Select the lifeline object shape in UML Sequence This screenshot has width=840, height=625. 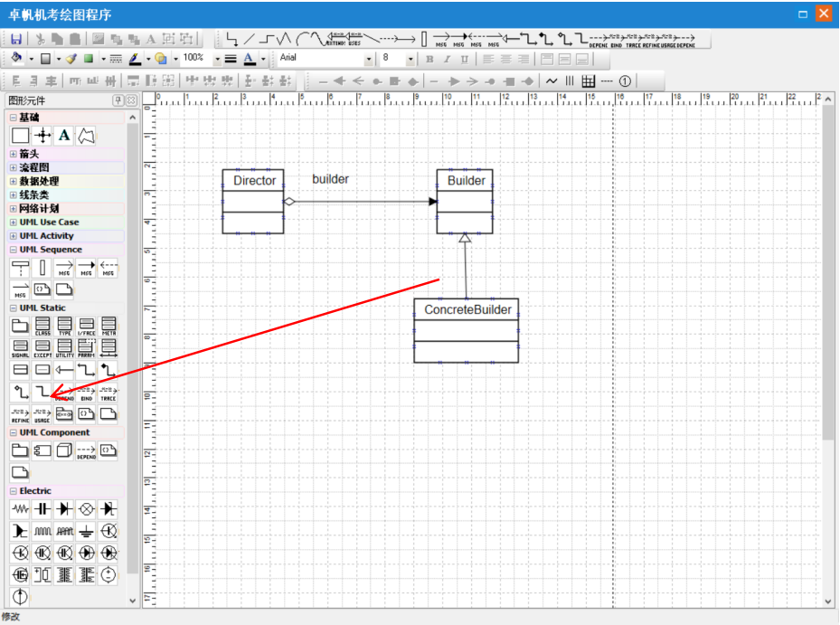(x=21, y=267)
